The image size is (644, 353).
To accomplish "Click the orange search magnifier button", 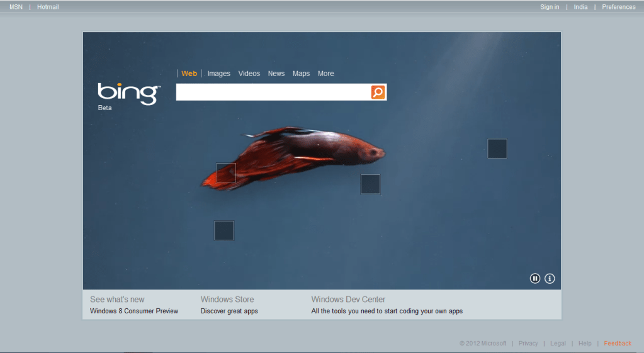I will point(378,92).
